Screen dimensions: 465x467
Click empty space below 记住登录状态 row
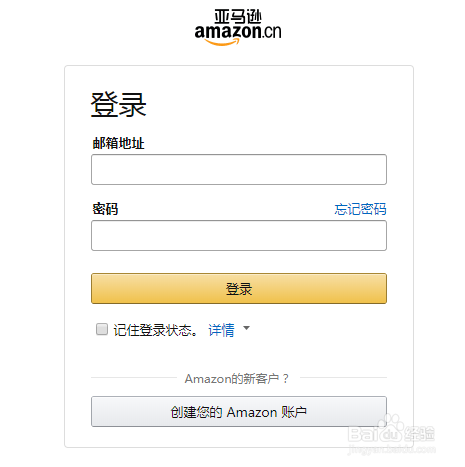click(239, 354)
